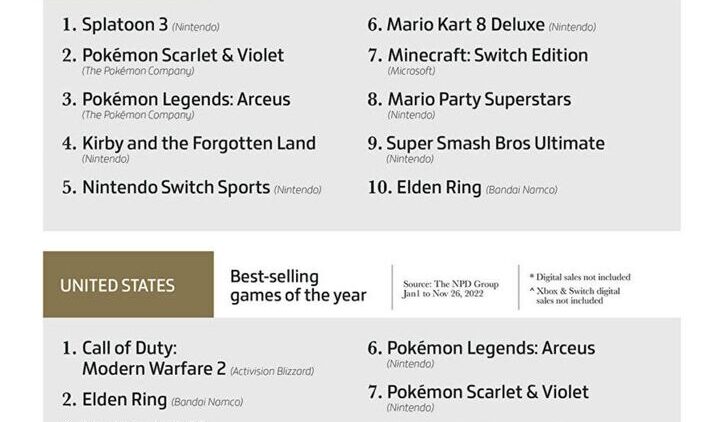Image resolution: width=723 pixels, height=422 pixels.
Task: Click Elden Ring ranked number 2
Action: click(124, 400)
